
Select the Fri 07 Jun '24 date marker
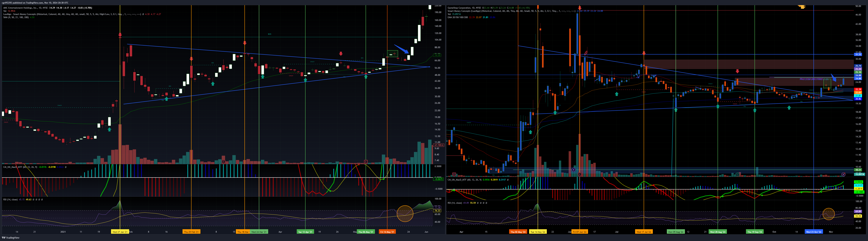tap(579, 232)
